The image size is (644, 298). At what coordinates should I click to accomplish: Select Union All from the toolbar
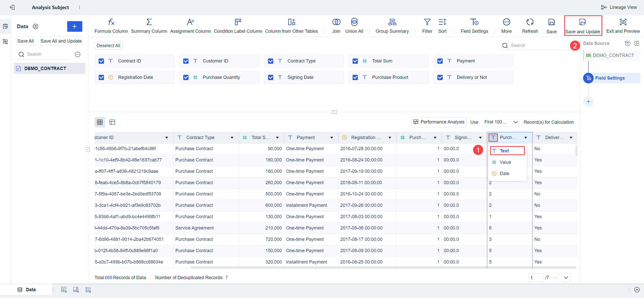click(x=354, y=25)
